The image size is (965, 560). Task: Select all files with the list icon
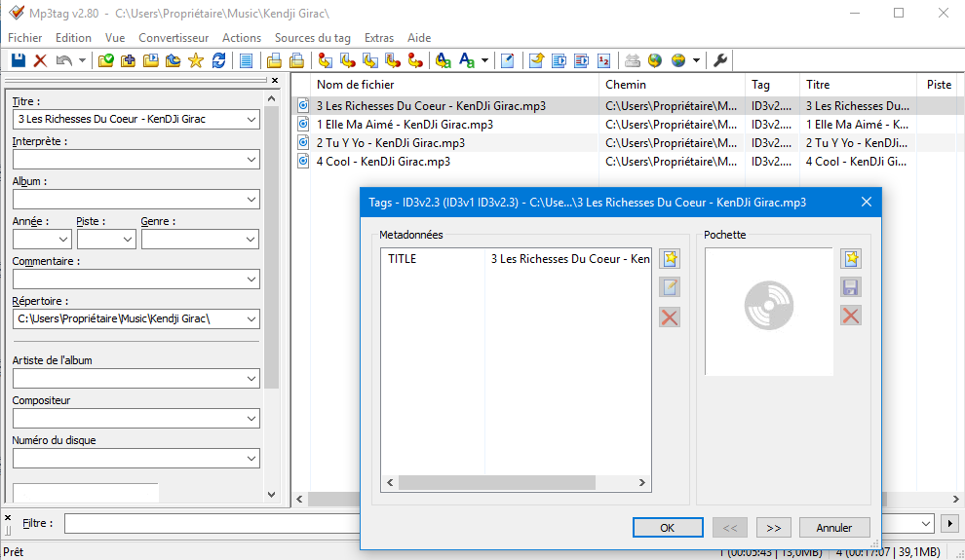click(x=247, y=60)
